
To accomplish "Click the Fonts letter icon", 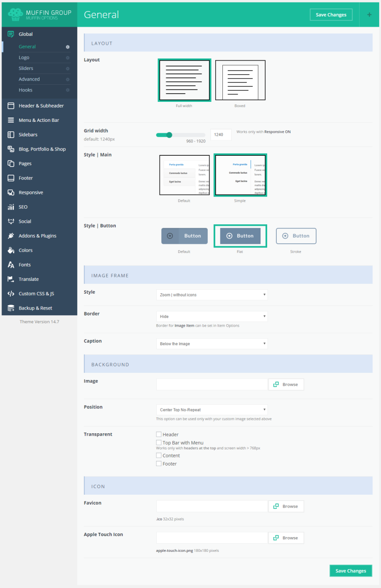I will 11,265.
